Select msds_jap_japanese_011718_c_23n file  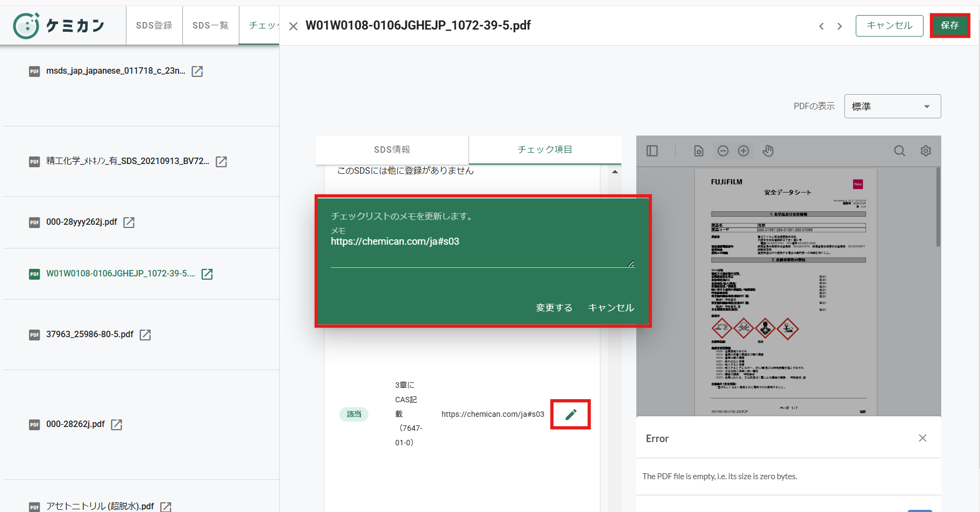pos(116,71)
